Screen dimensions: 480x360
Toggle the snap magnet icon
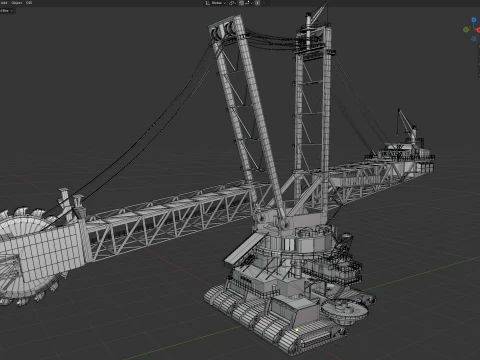(x=241, y=3)
